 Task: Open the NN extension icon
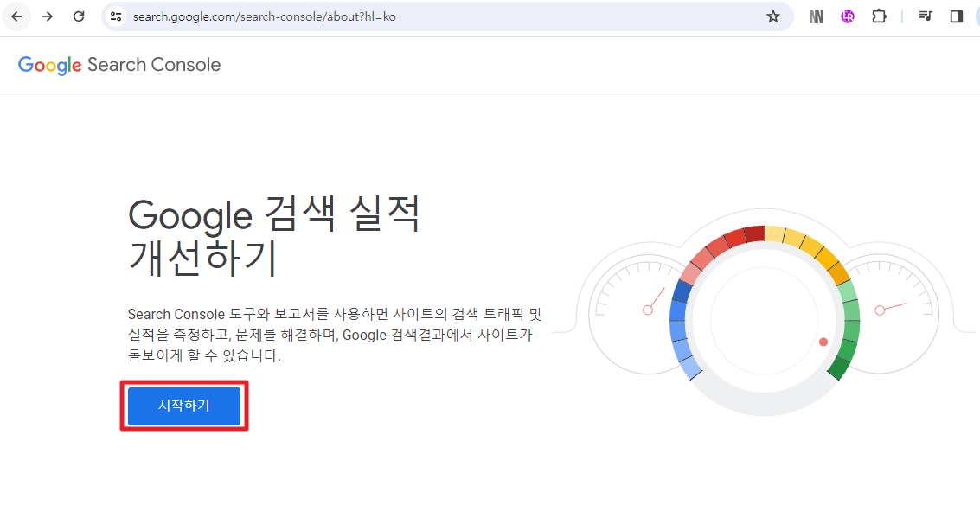pos(817,16)
